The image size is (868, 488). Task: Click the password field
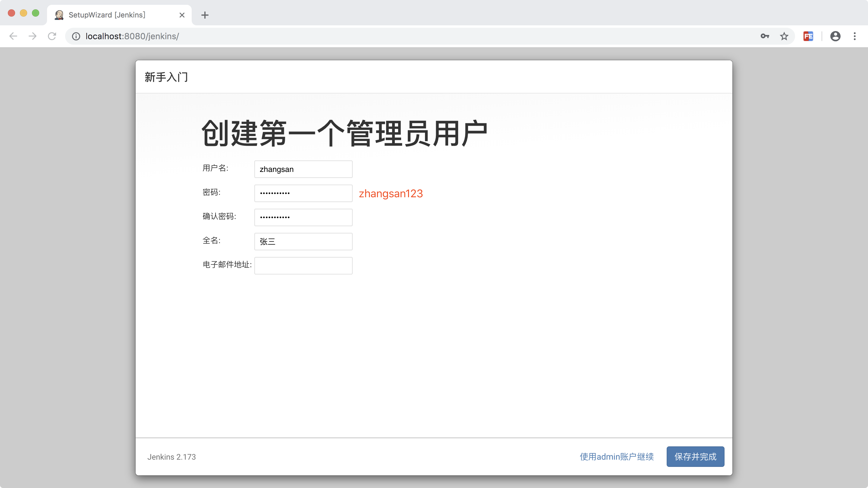303,193
